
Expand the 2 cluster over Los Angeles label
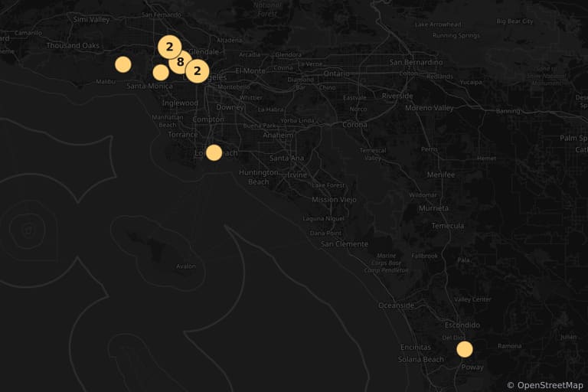click(x=198, y=71)
